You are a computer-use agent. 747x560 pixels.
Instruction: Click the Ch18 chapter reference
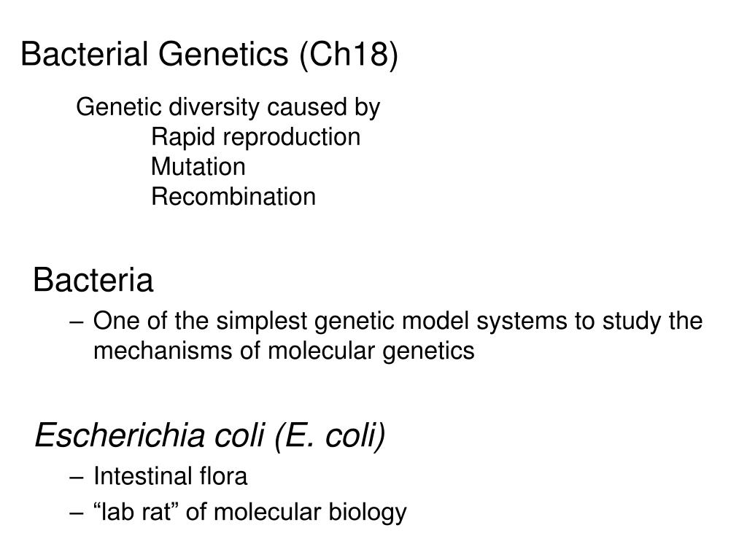click(349, 54)
